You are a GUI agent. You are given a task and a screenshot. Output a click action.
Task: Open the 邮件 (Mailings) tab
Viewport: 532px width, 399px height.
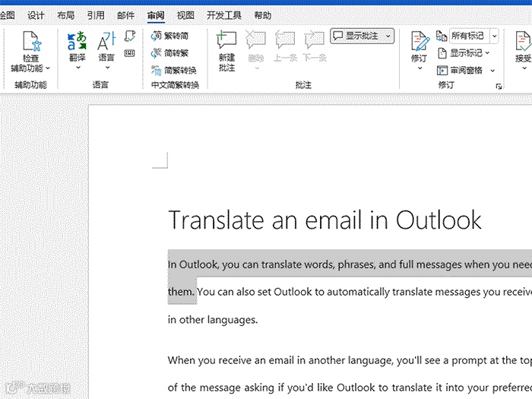pos(125,15)
